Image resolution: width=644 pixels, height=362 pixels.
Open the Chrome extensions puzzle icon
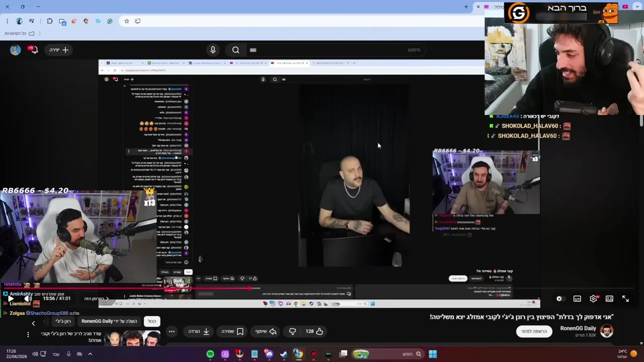coord(50,21)
